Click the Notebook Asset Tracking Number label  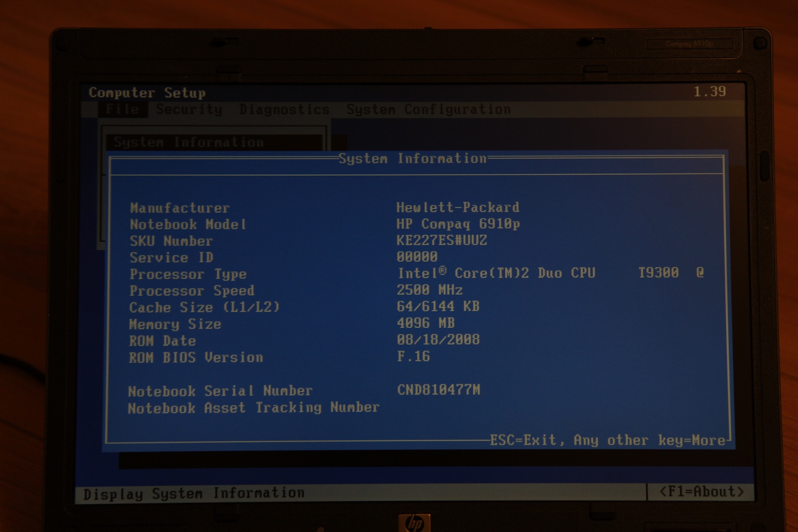click(x=253, y=408)
